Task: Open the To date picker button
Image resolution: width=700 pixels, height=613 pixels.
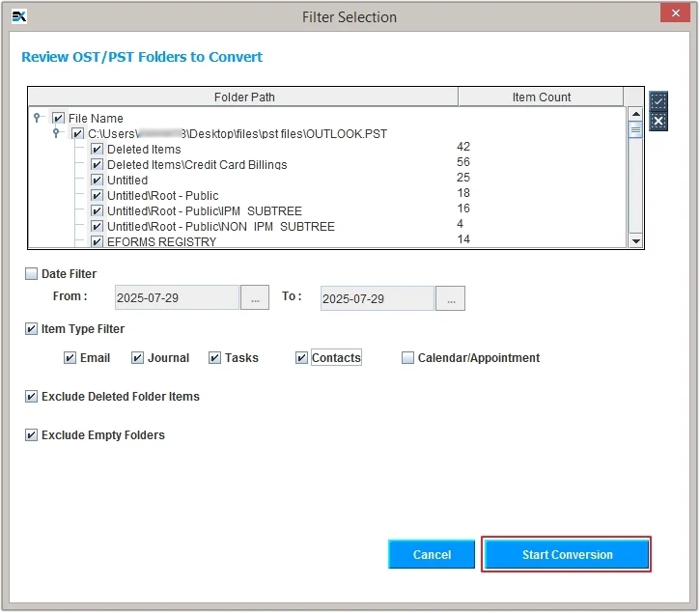Action: (x=451, y=298)
